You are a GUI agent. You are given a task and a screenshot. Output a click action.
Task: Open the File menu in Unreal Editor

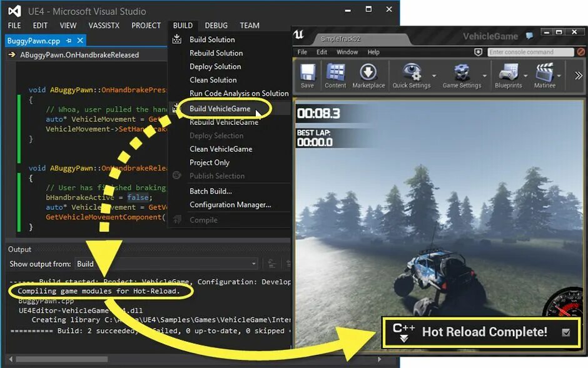302,52
